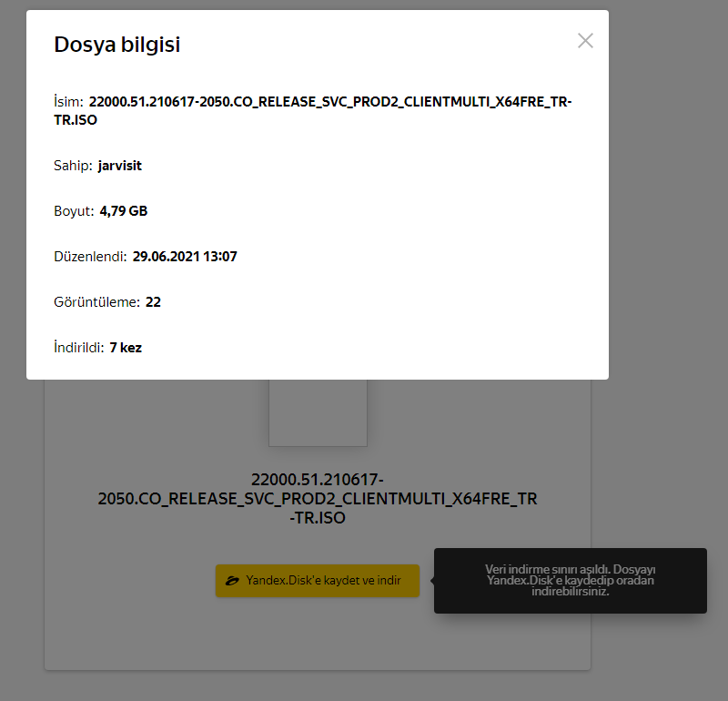Click the file preview thumbnail behind the dialog
Screen dimensions: 728x701
click(318, 413)
